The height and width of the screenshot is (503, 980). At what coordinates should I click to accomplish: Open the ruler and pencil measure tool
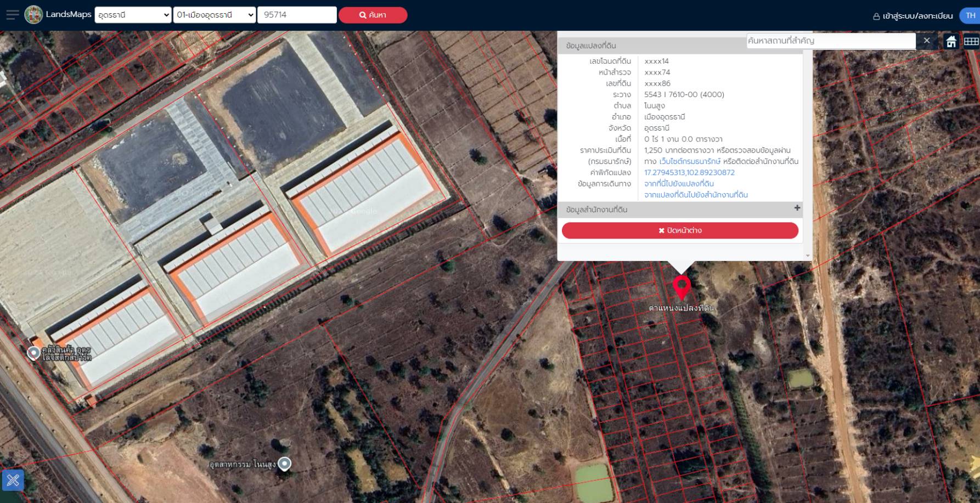point(13,481)
